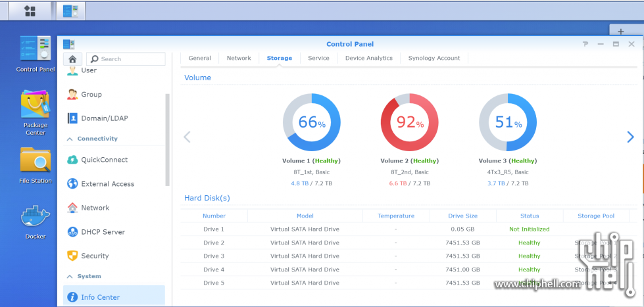Click the help question mark icon
This screenshot has width=644, height=307.
[585, 44]
